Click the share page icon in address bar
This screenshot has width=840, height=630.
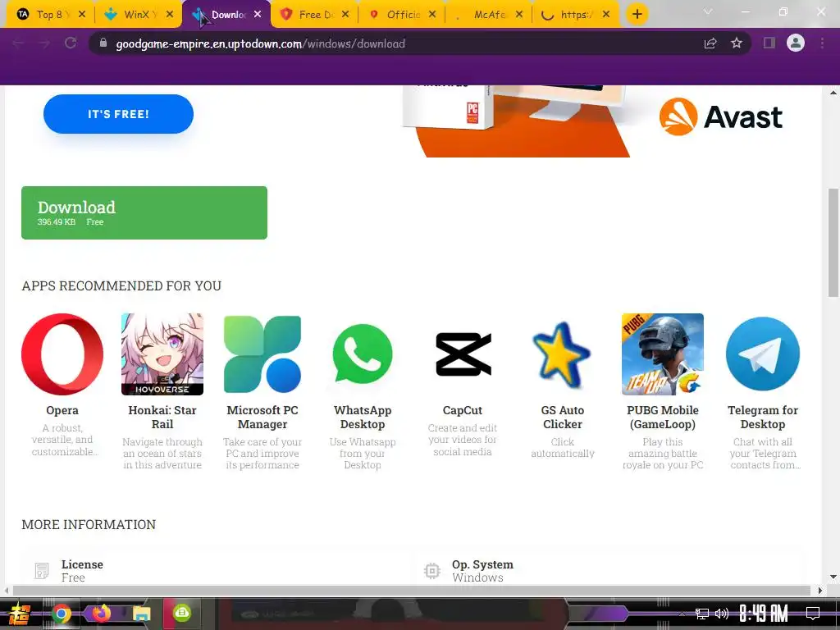click(x=710, y=43)
